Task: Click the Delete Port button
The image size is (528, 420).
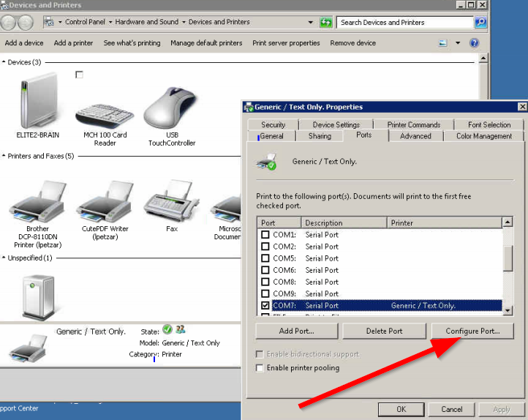Action: click(384, 331)
